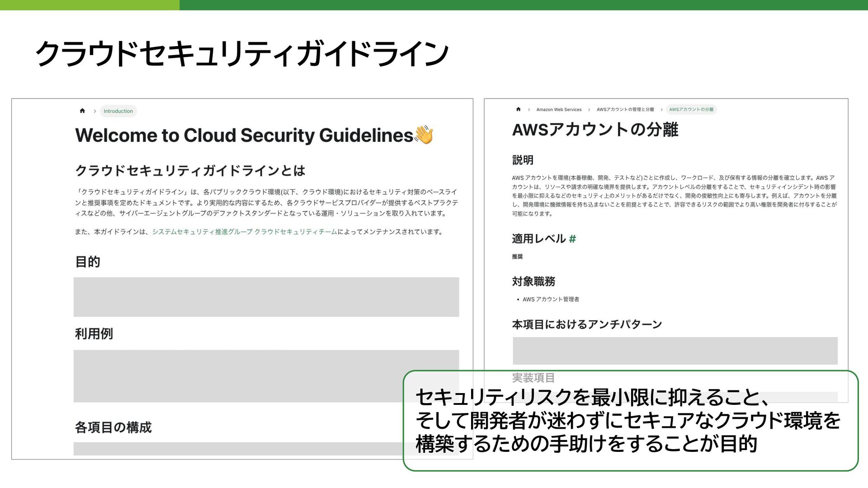868x488 pixels.
Task: Click the 推奨 level value
Action: point(517,257)
